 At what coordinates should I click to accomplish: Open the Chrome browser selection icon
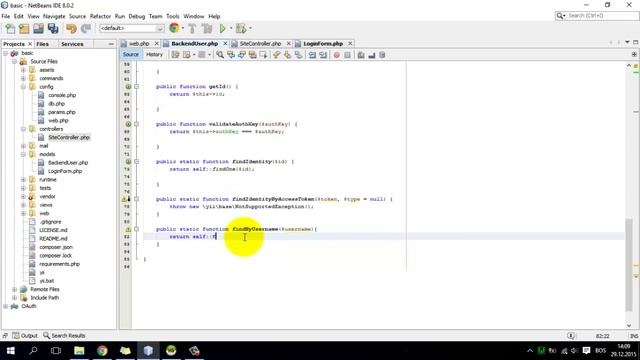[174, 28]
